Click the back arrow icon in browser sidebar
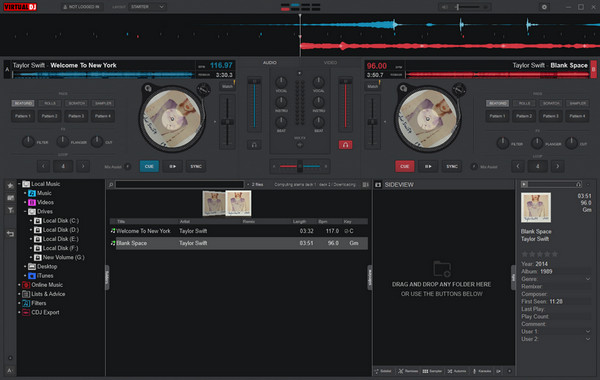600x380 pixels. click(10, 233)
